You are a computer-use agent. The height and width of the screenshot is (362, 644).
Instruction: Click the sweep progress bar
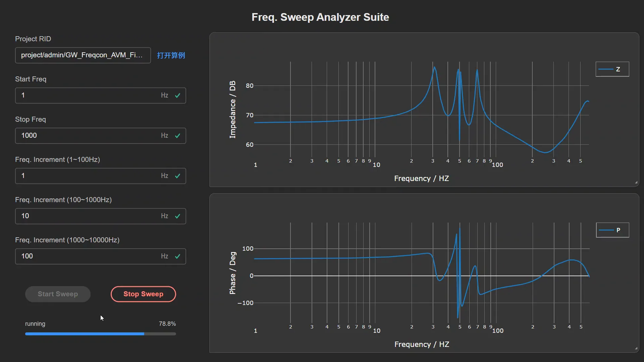101,334
